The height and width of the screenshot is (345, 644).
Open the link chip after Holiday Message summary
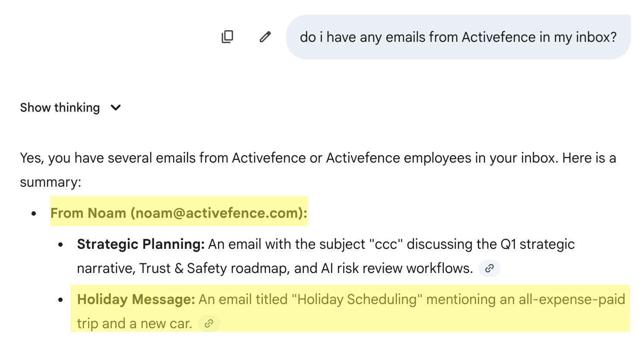click(209, 323)
